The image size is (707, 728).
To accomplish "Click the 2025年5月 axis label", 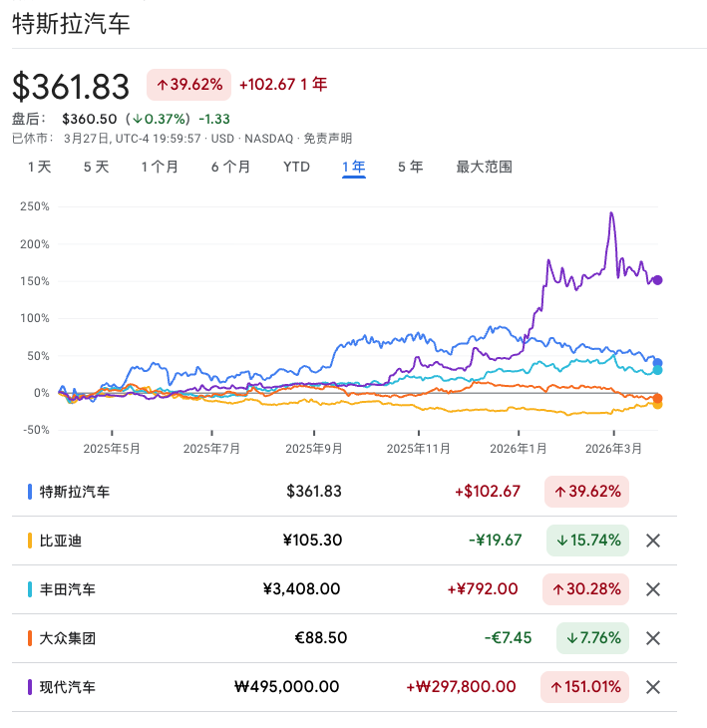I will coord(112,449).
